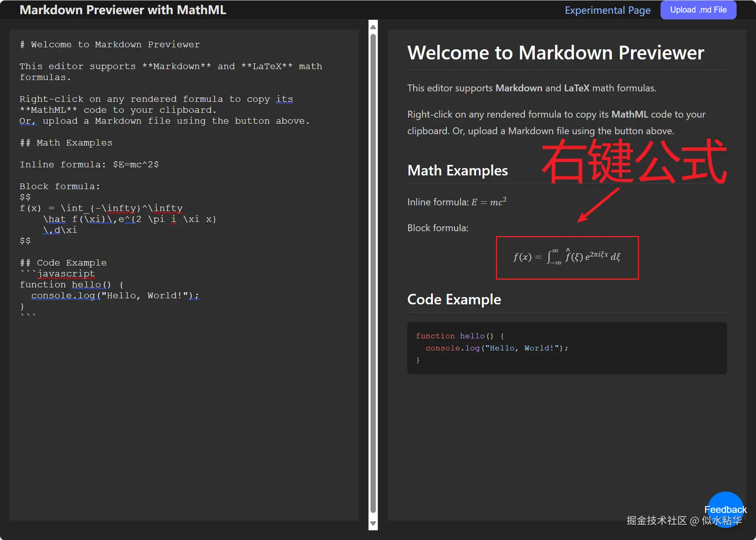
Task: Click 'function hello() {' line in the editor
Action: pyautogui.click(x=72, y=285)
